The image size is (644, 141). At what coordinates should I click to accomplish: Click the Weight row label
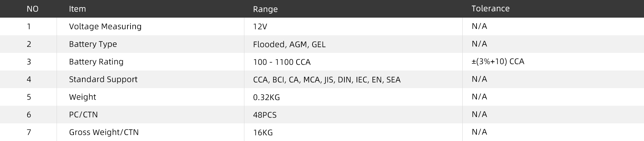click(82, 97)
